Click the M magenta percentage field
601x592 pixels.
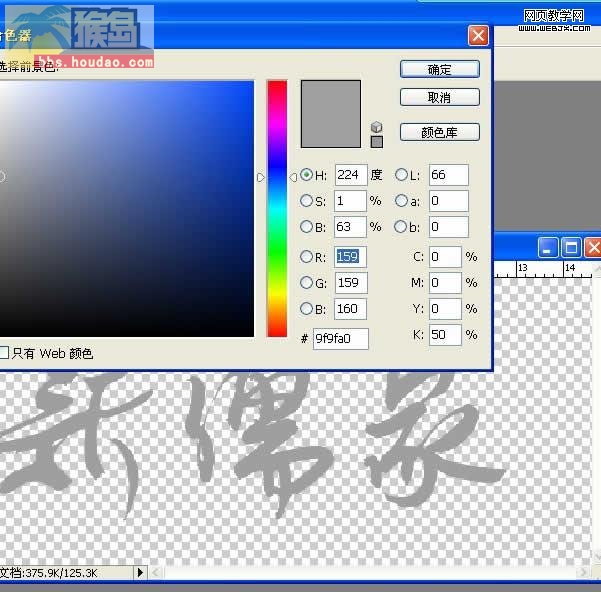(445, 283)
